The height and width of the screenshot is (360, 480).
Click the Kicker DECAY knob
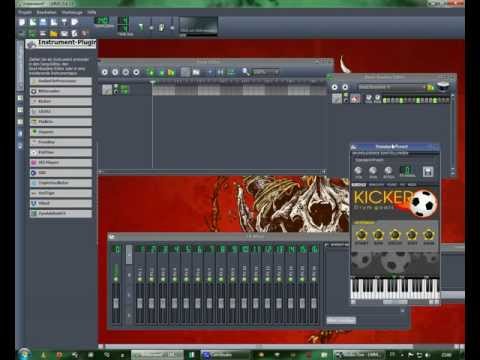(x=395, y=235)
